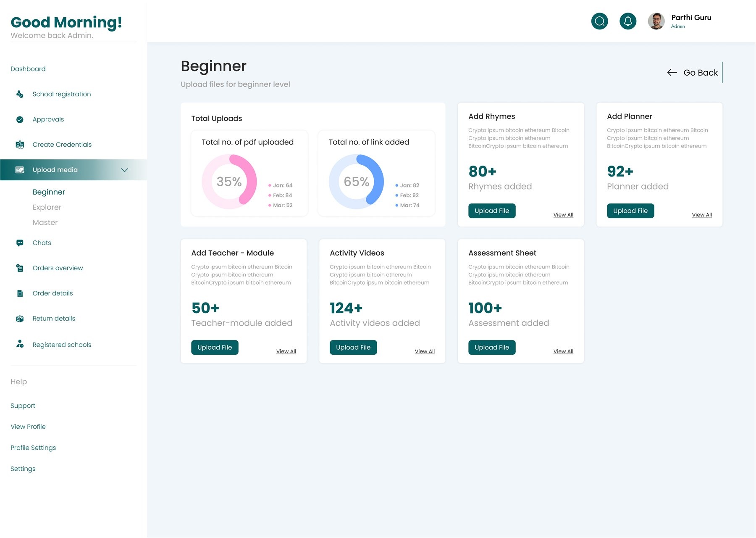Click the Order details document icon
Screen dimensions: 756x538
coord(20,293)
